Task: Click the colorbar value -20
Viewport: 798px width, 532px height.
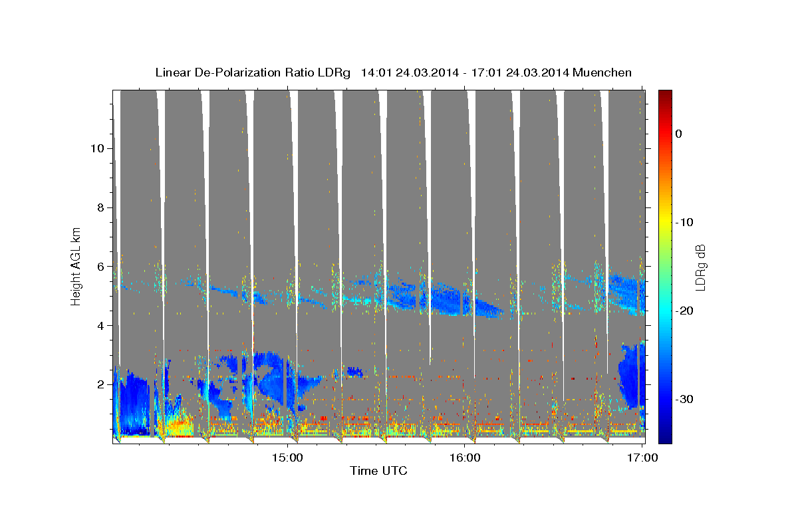Action: pos(684,311)
